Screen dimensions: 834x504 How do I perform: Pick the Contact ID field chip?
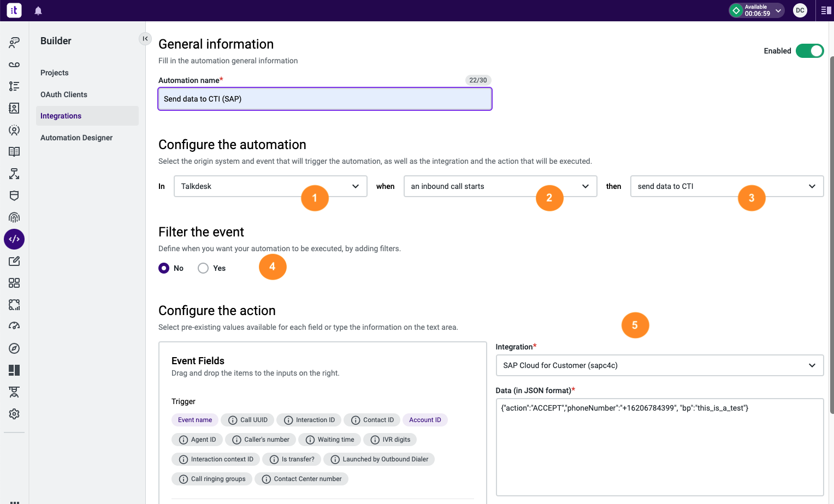click(x=372, y=420)
